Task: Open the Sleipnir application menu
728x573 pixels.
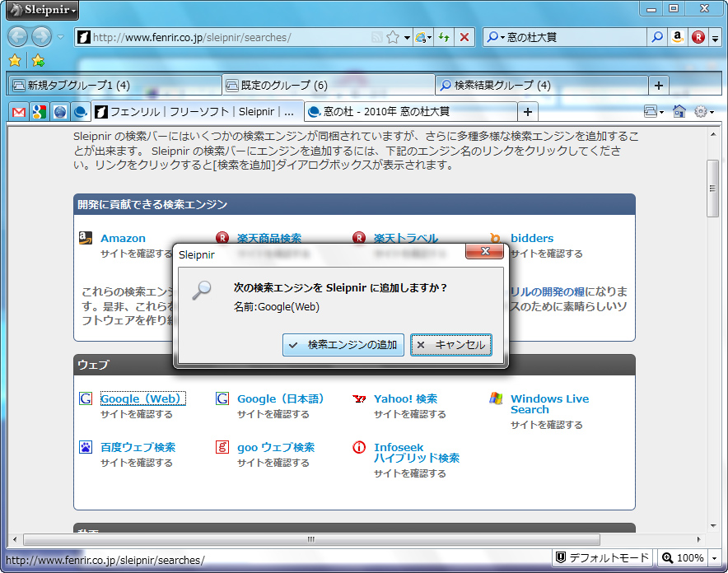Action: pyautogui.click(x=40, y=10)
